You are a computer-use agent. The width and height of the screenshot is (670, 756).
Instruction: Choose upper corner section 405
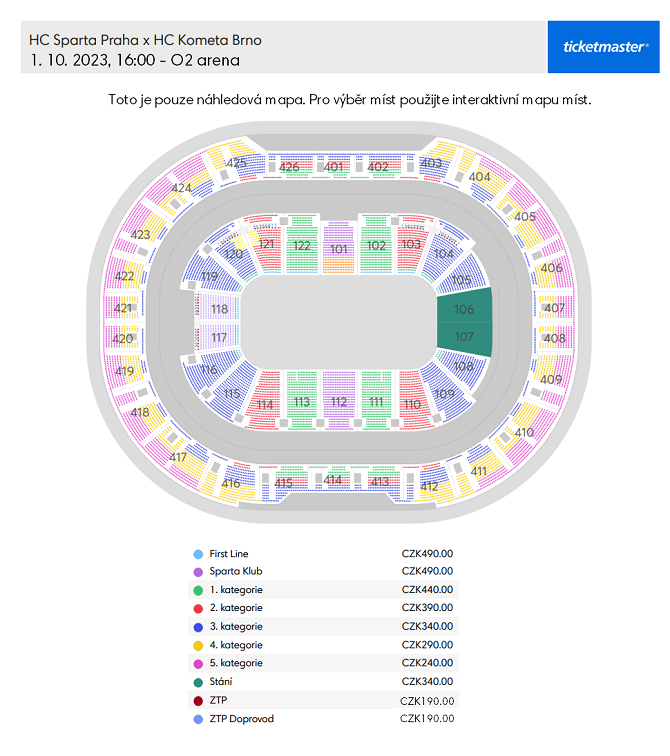click(x=524, y=217)
